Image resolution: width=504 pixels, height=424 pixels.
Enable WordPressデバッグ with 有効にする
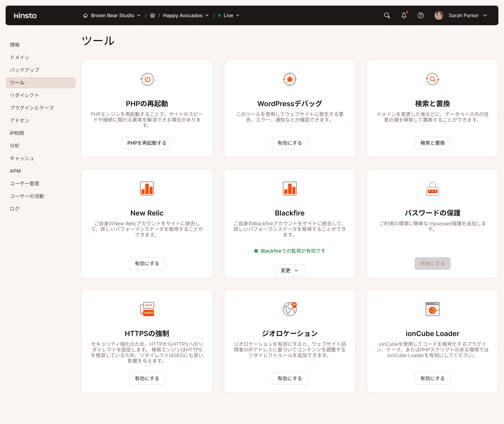tap(290, 143)
